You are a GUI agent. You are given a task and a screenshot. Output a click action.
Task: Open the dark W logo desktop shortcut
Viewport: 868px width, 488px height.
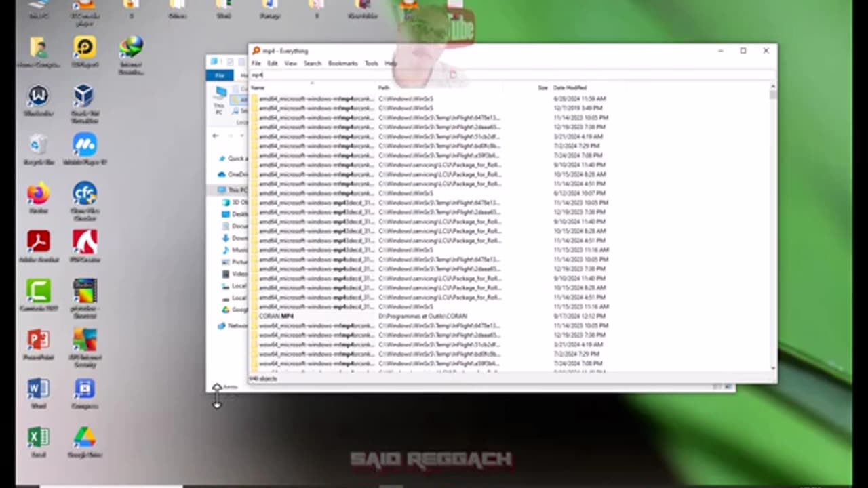tap(39, 100)
